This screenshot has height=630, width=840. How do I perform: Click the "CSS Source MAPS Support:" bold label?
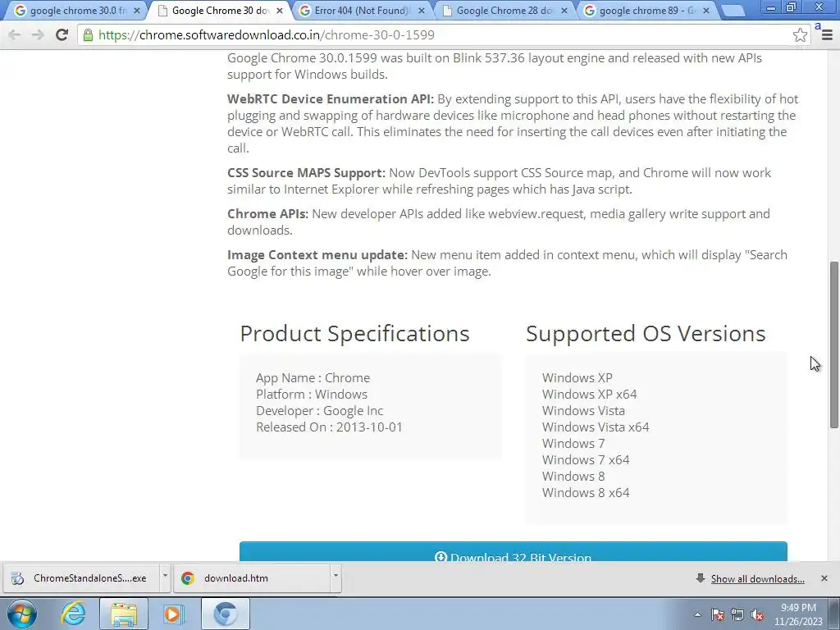tap(307, 173)
